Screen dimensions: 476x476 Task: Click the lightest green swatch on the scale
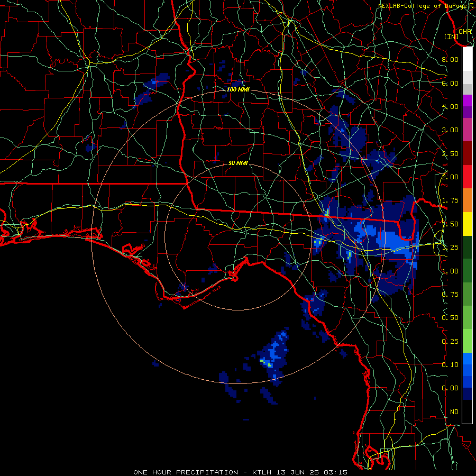coord(467,341)
